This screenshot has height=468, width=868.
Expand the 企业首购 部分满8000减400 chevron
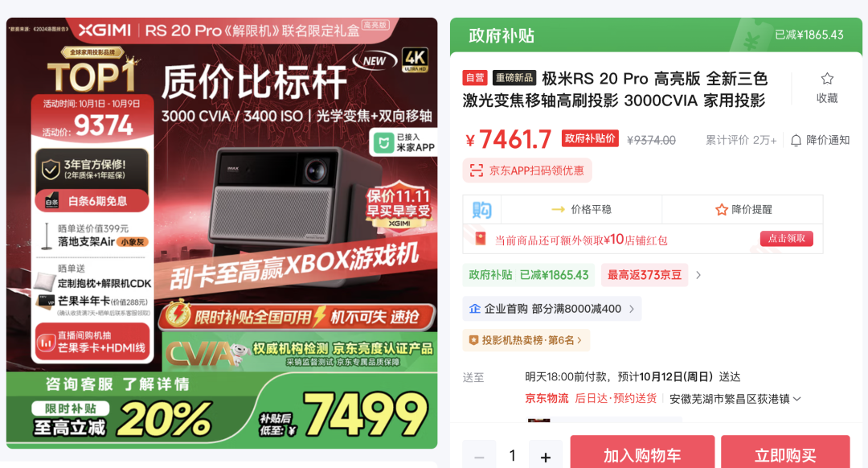tap(632, 309)
